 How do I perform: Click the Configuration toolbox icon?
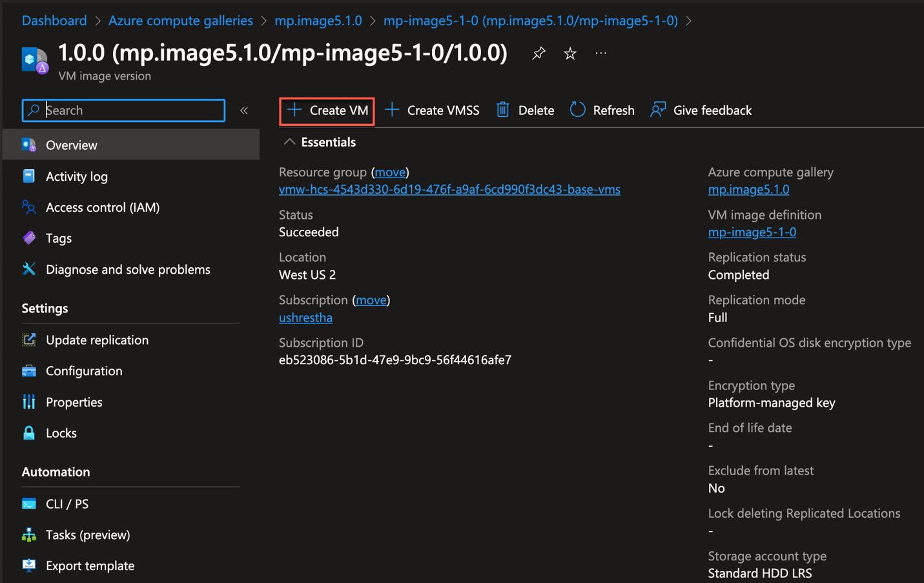tap(29, 371)
